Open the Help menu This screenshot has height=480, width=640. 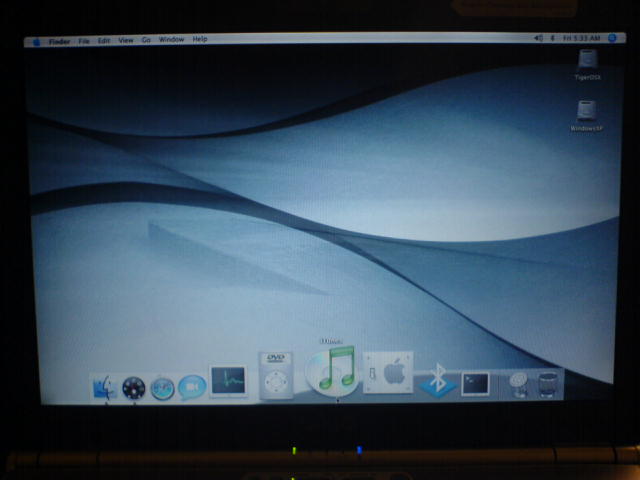pyautogui.click(x=200, y=39)
